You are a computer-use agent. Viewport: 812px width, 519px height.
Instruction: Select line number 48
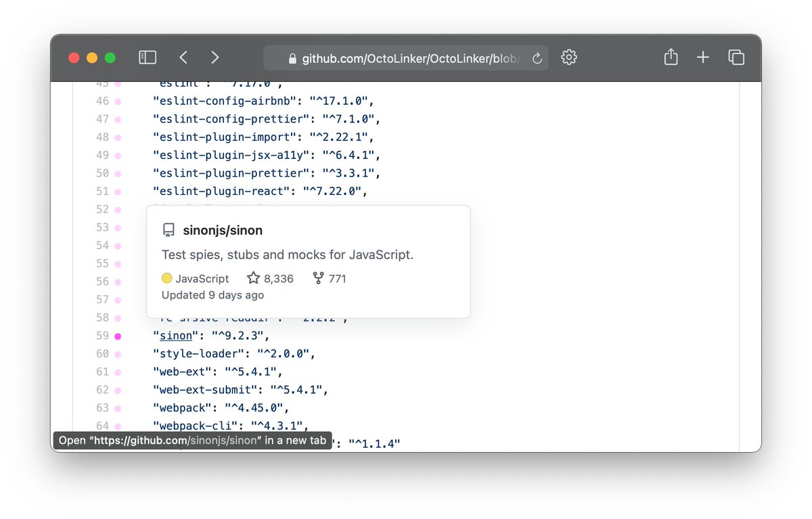(x=102, y=137)
